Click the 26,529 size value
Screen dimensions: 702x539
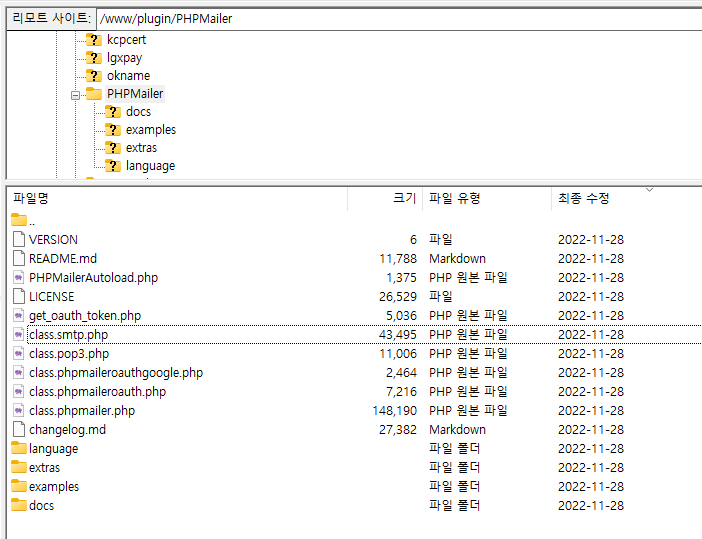tap(398, 296)
